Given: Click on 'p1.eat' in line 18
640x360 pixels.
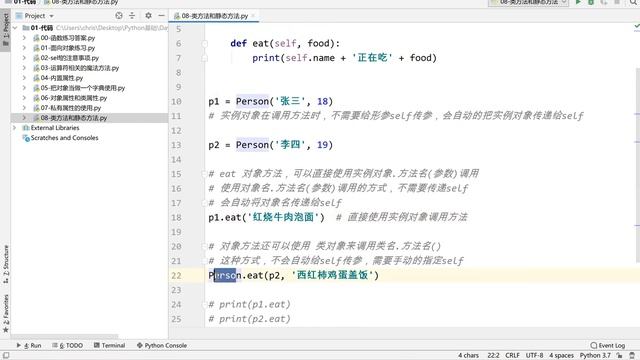Looking at the screenshot, I should tap(224, 217).
